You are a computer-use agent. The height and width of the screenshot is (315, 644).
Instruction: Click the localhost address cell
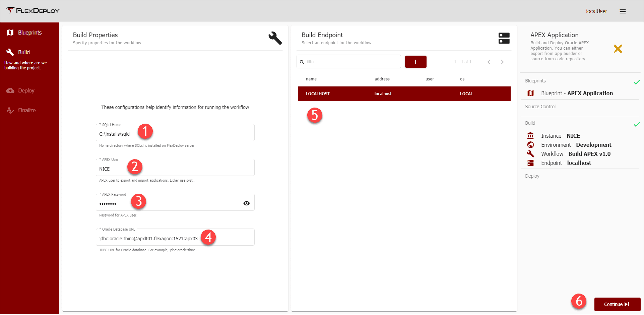[383, 94]
